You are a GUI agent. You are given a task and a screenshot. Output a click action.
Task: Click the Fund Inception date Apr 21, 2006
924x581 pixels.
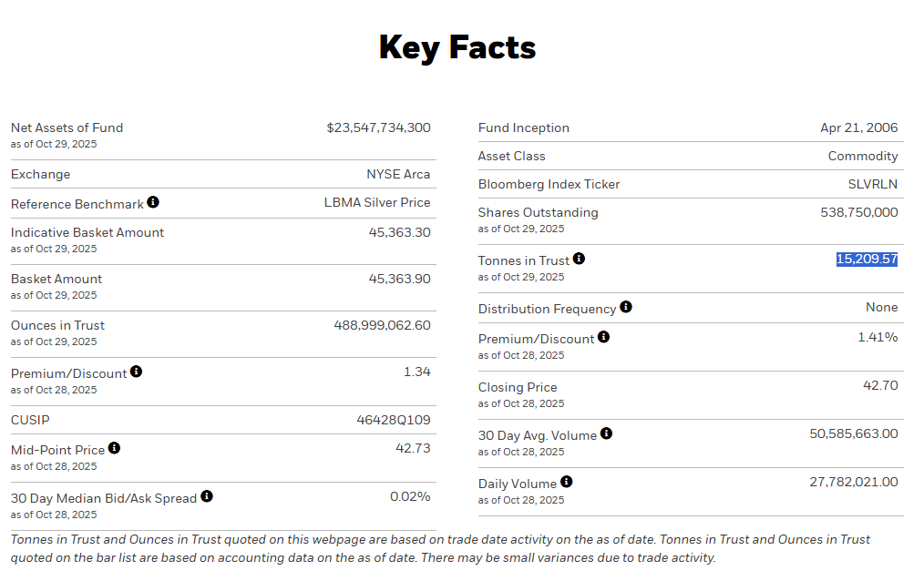tap(858, 128)
